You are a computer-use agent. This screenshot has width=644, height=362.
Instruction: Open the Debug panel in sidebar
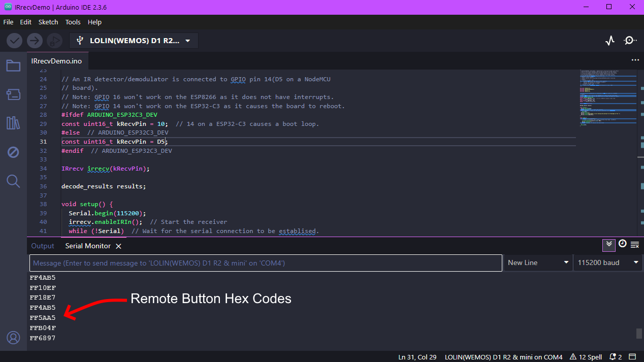click(13, 152)
